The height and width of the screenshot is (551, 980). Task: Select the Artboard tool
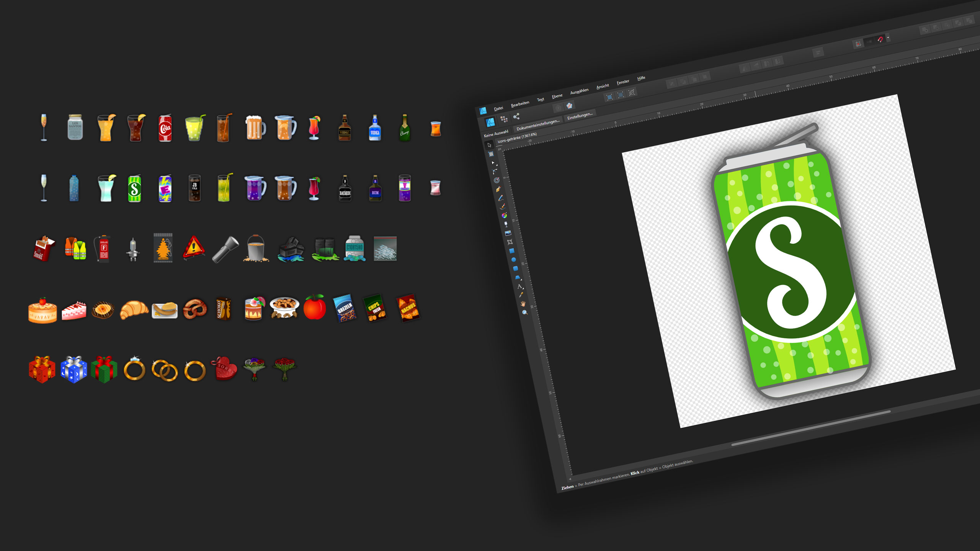point(491,154)
